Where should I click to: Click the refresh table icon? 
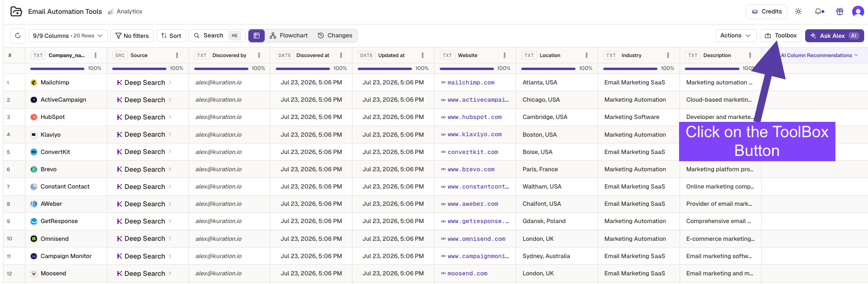click(x=18, y=35)
